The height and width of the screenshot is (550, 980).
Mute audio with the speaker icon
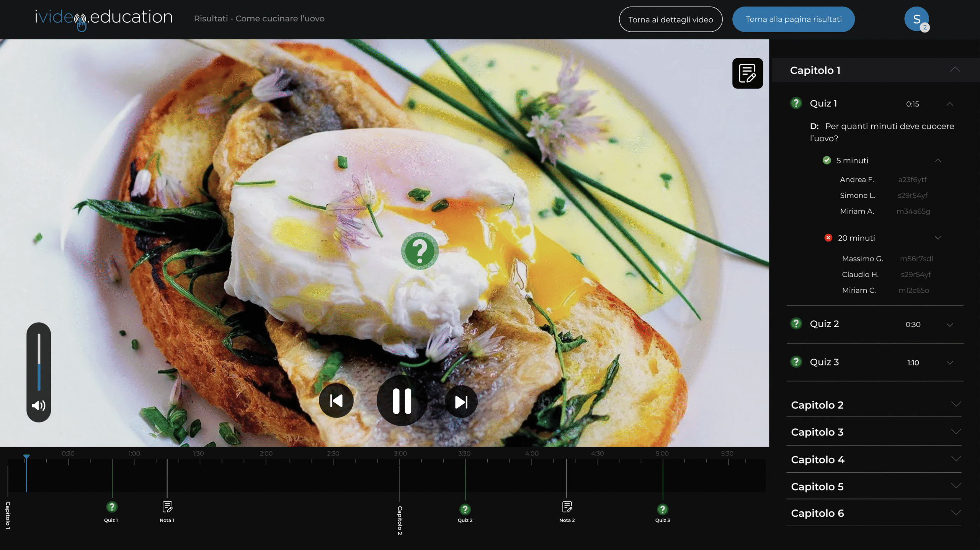[x=38, y=405]
